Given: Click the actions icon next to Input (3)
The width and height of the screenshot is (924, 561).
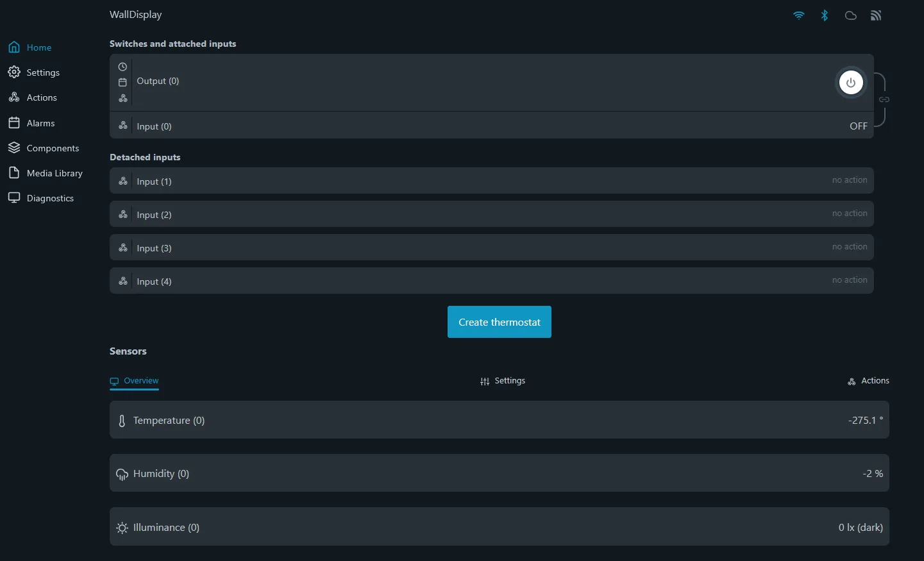Looking at the screenshot, I should tap(123, 247).
